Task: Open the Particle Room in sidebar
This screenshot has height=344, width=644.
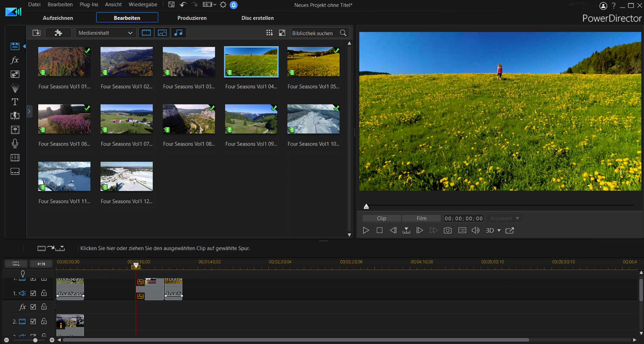Action: (x=15, y=88)
